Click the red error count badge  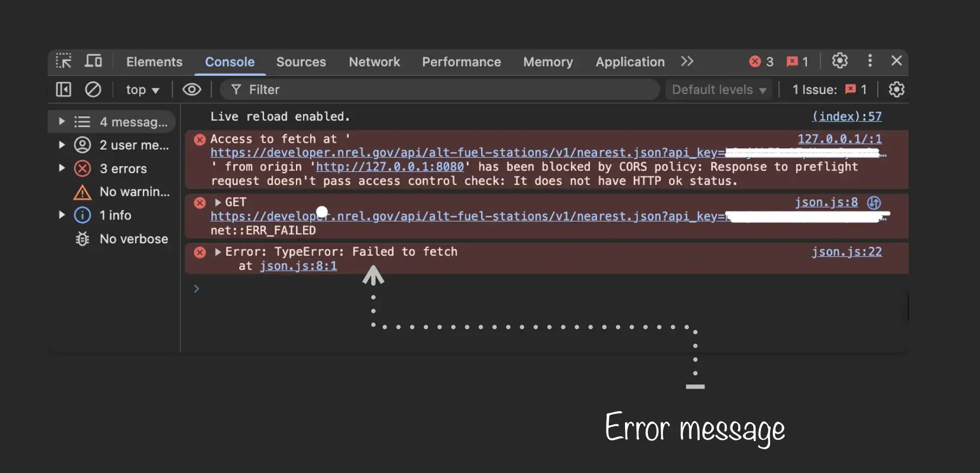coord(761,62)
